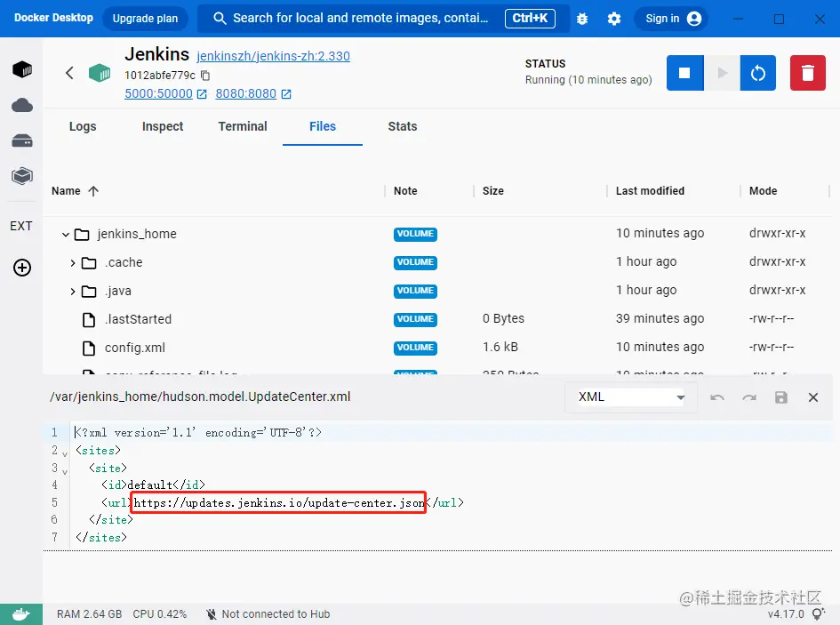Click the .lastStarted file icon
This screenshot has width=840, height=625.
[89, 320]
